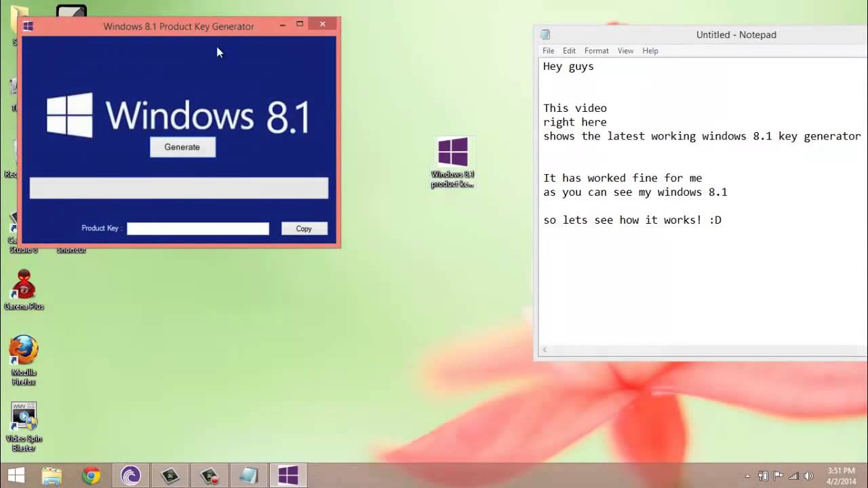Viewport: 868px width, 488px height.
Task: Show hidden tray icons arrow
Action: click(x=748, y=476)
